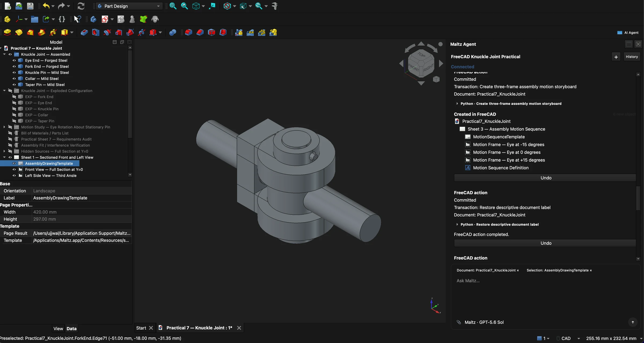Hide the Knuckle Pin — Mild Steel body

(14, 72)
